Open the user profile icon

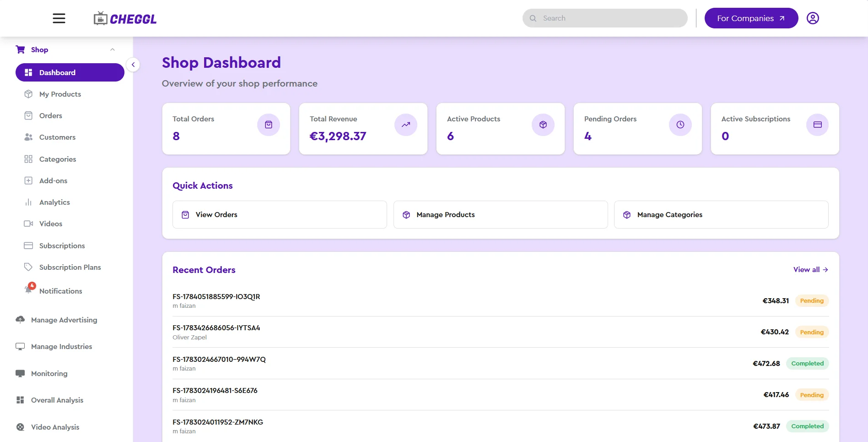(x=813, y=18)
